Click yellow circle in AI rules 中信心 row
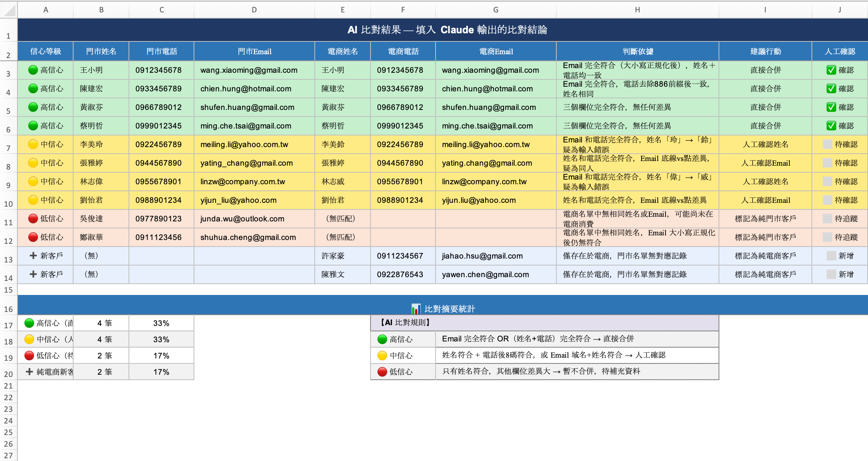This screenshot has width=868, height=461. (382, 355)
